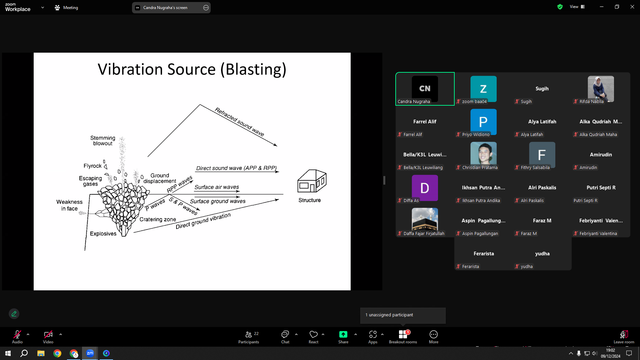Image resolution: width=640 pixels, height=360 pixels.
Task: Open Windows notification center icon
Action: (x=629, y=353)
